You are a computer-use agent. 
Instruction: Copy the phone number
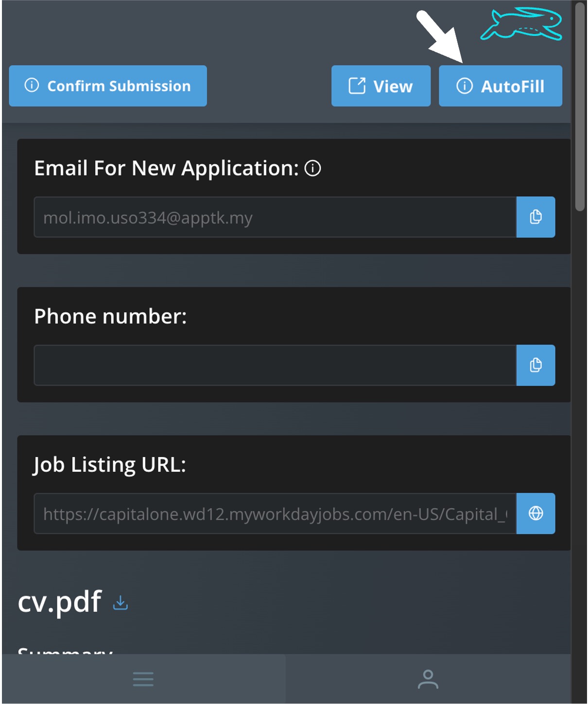pos(536,365)
